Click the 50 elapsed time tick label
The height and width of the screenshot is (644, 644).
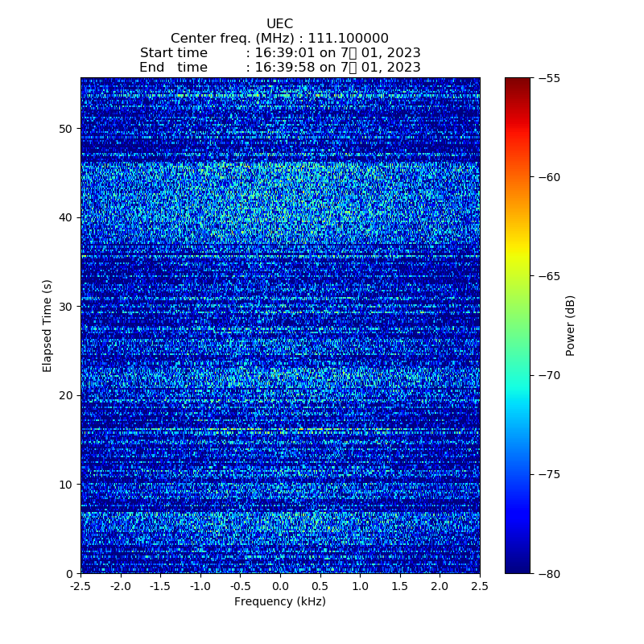[65, 129]
